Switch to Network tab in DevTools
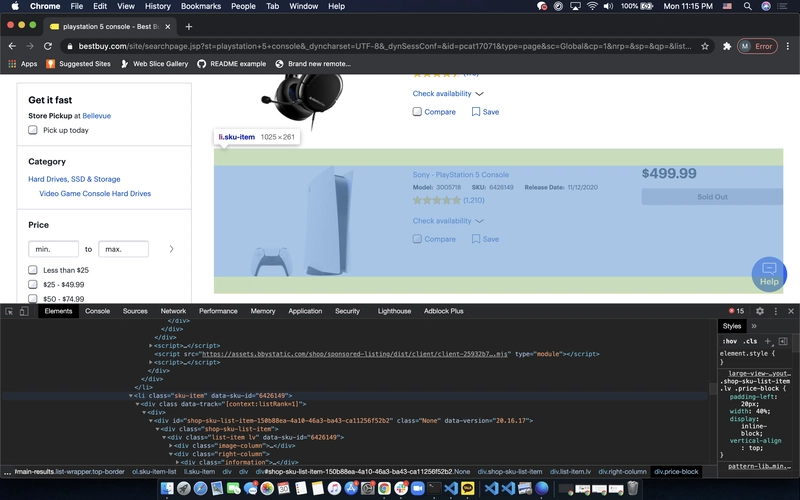This screenshot has width=800, height=500. pyautogui.click(x=173, y=311)
